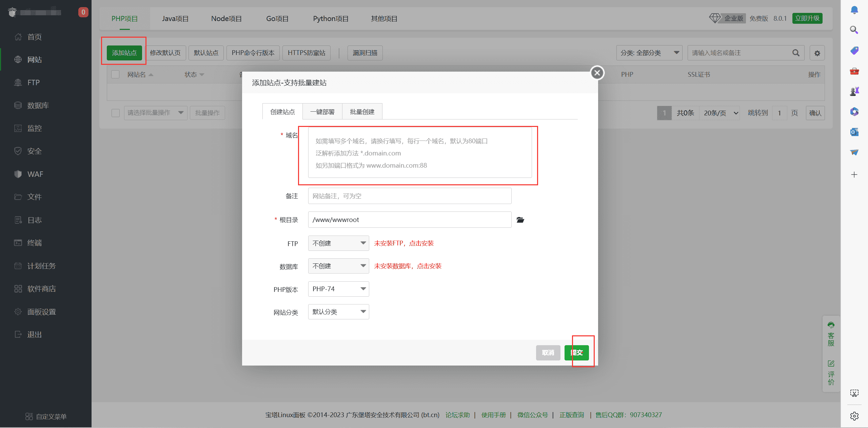Click the green 提交 button
868x428 pixels.
click(576, 353)
